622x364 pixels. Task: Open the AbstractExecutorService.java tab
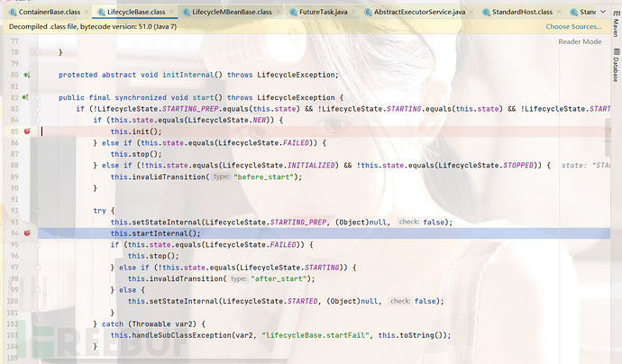420,12
